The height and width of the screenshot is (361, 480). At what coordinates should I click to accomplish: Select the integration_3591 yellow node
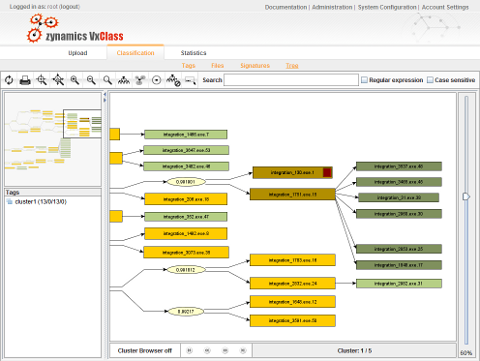[x=292, y=321]
